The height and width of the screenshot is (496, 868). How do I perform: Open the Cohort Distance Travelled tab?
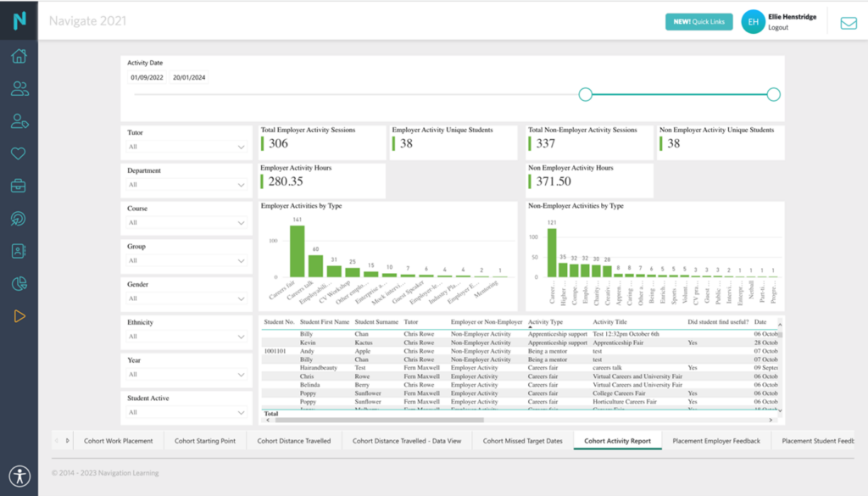[x=294, y=441]
